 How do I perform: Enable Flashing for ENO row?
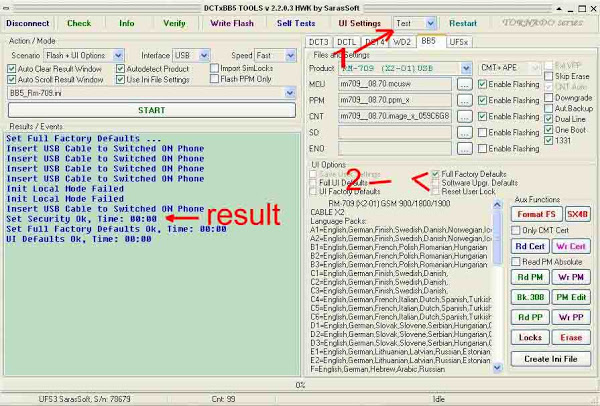pyautogui.click(x=483, y=148)
